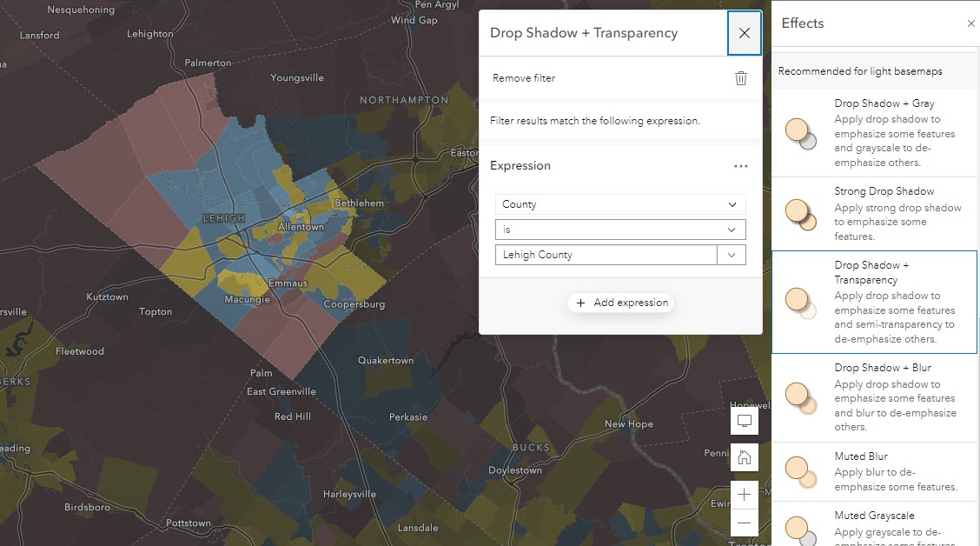This screenshot has height=546, width=980.
Task: Click the Drop Shadow + Blur icon
Action: coord(801,398)
